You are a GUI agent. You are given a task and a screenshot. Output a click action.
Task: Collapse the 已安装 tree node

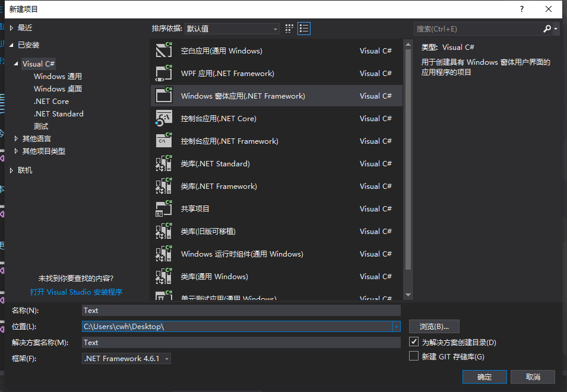11,45
